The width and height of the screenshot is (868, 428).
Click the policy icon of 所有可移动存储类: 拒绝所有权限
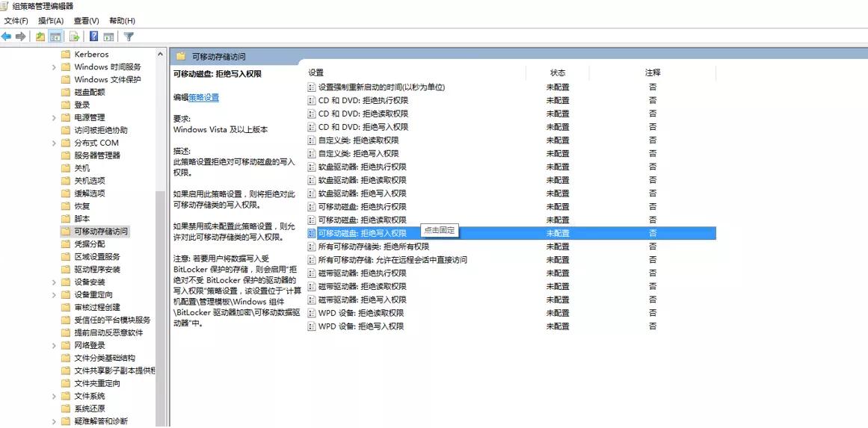click(x=312, y=246)
